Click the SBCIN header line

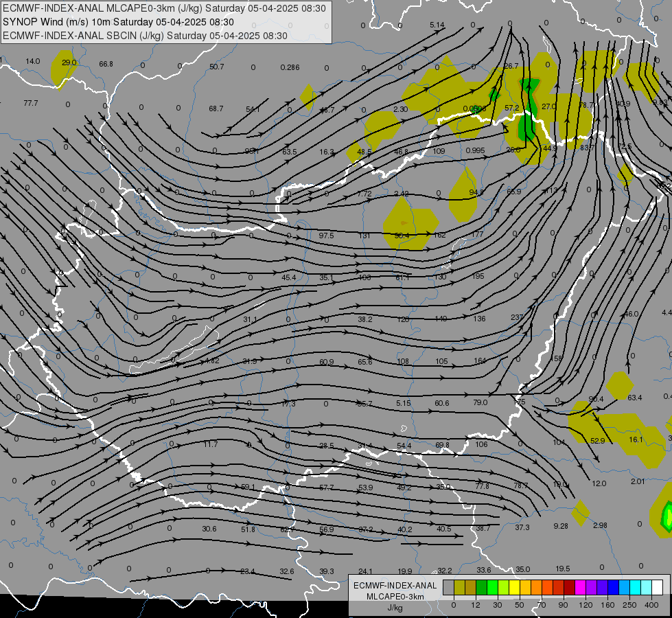(145, 36)
